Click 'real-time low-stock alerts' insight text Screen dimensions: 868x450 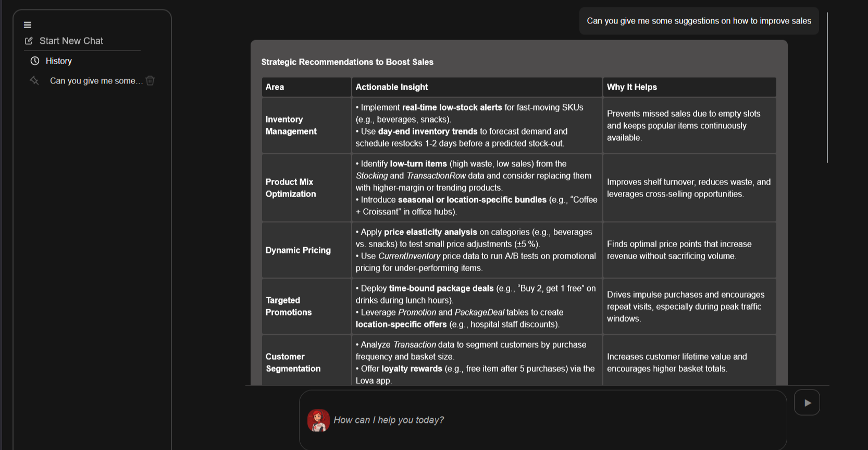pos(452,107)
